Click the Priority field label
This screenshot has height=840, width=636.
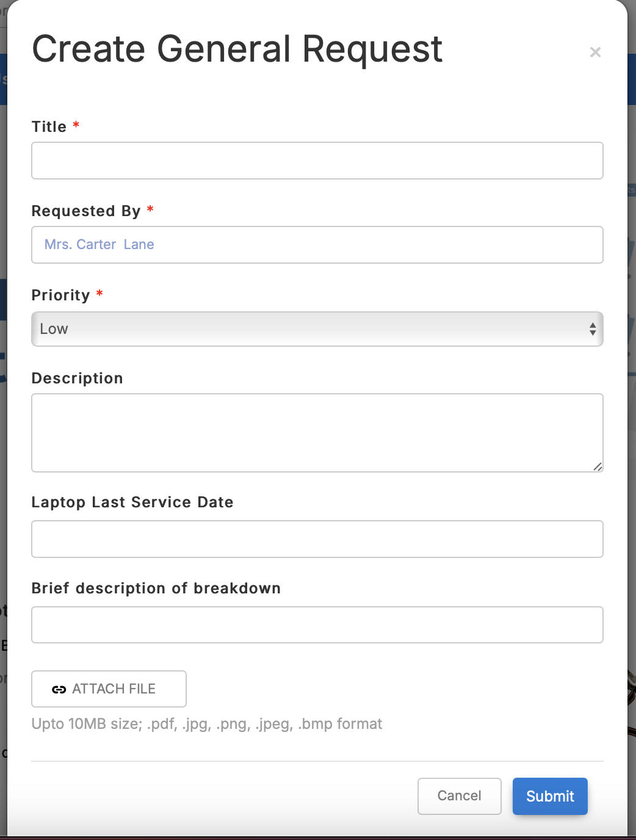(61, 295)
